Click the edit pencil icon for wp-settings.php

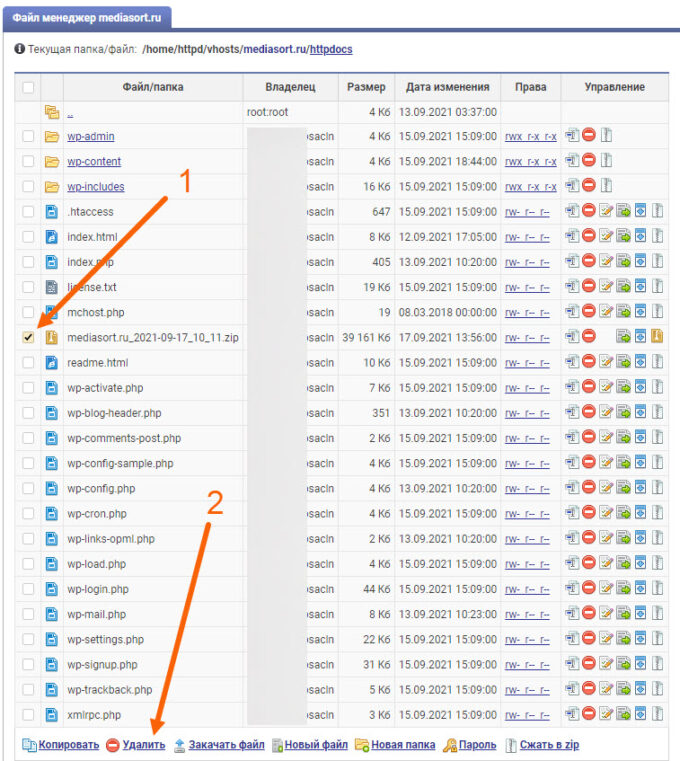click(x=606, y=639)
